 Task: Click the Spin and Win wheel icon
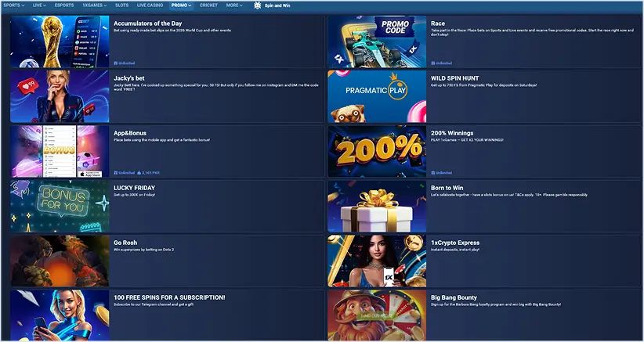[258, 5]
